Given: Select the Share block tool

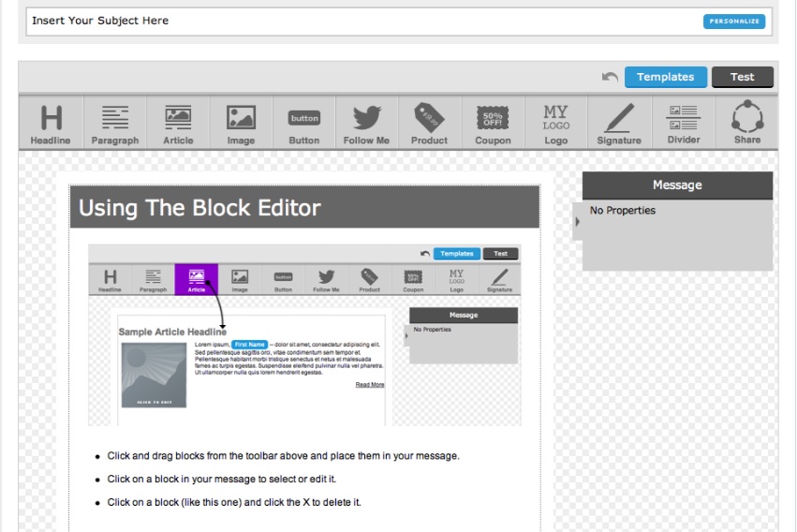Looking at the screenshot, I should (x=747, y=124).
